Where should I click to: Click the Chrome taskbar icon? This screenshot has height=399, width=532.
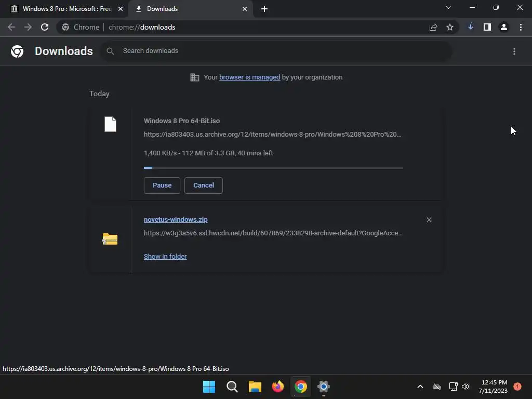pos(301,387)
